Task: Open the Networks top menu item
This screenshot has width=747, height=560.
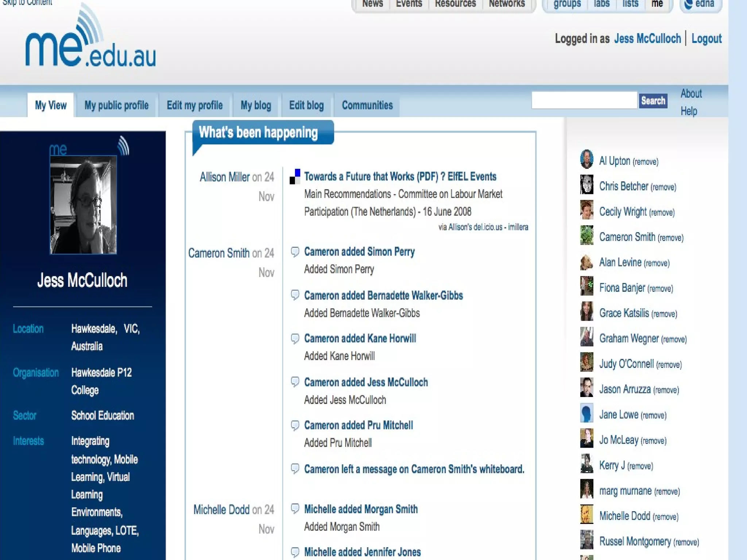Action: coord(507,4)
